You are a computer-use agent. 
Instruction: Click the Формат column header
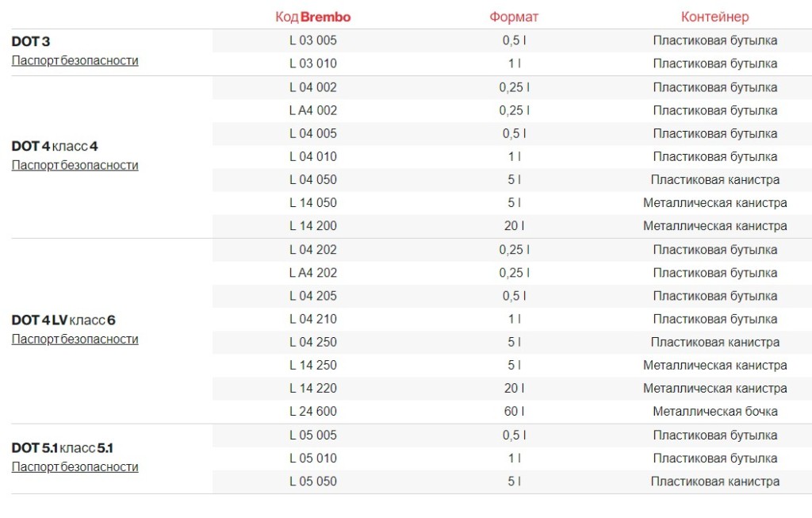click(x=514, y=17)
